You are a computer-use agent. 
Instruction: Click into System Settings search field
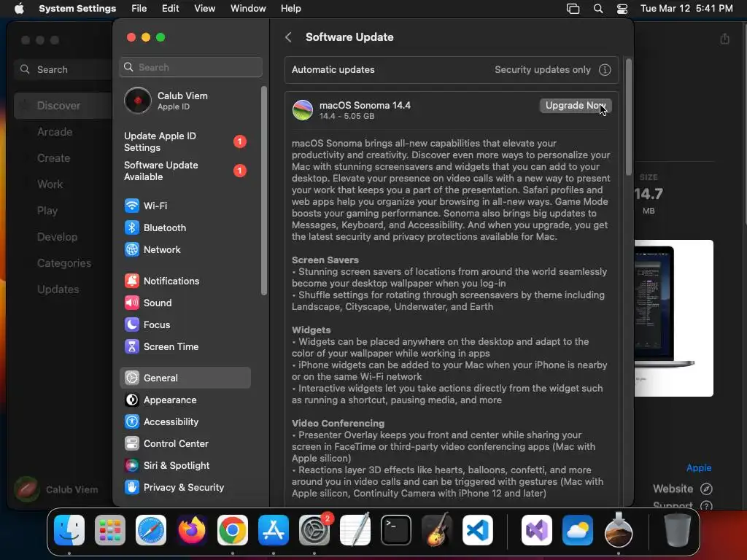190,67
